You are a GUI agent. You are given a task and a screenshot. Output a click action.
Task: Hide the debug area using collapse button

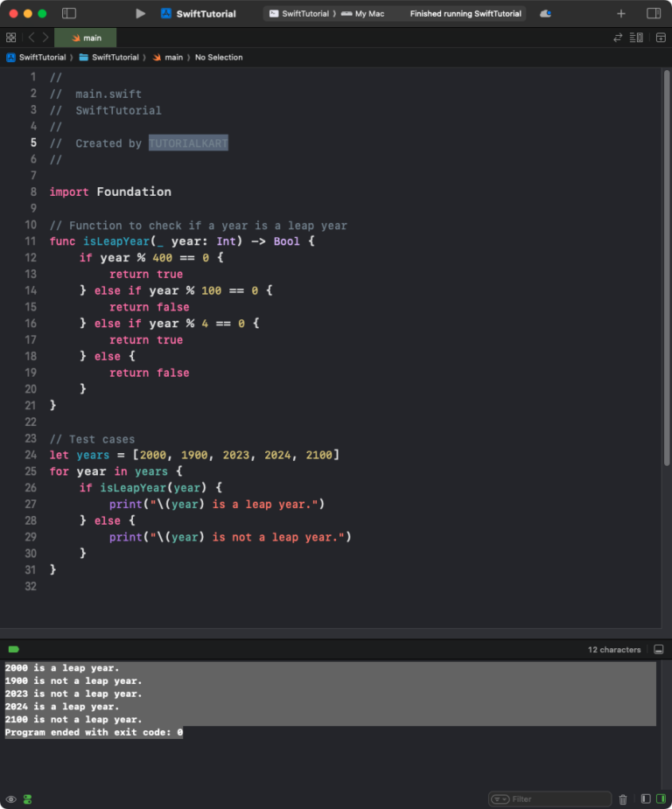point(659,650)
